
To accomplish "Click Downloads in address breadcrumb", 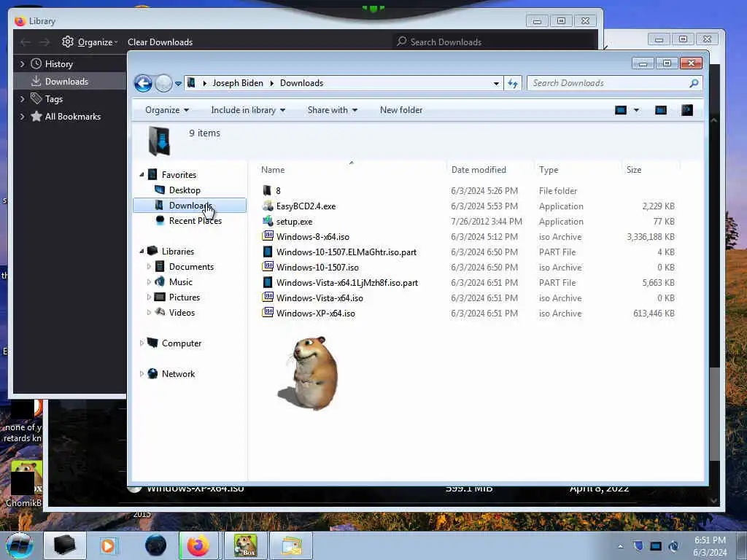I will coord(301,83).
